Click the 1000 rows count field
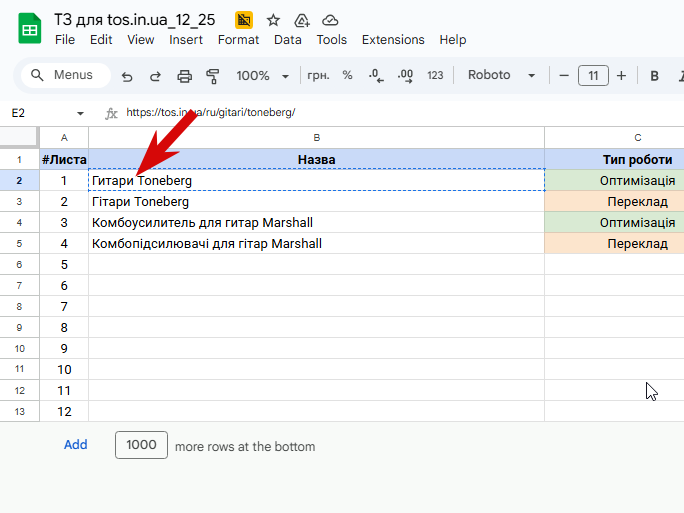This screenshot has width=684, height=513. (x=141, y=445)
